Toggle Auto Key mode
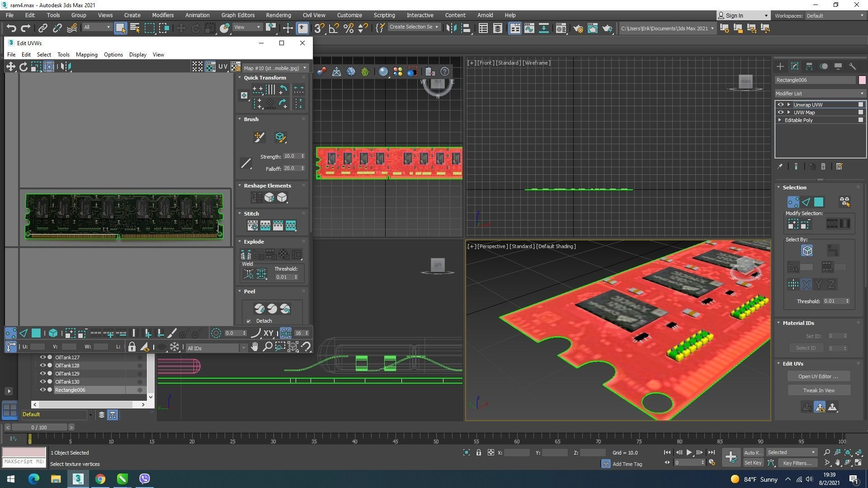868x488 pixels. 753,452
